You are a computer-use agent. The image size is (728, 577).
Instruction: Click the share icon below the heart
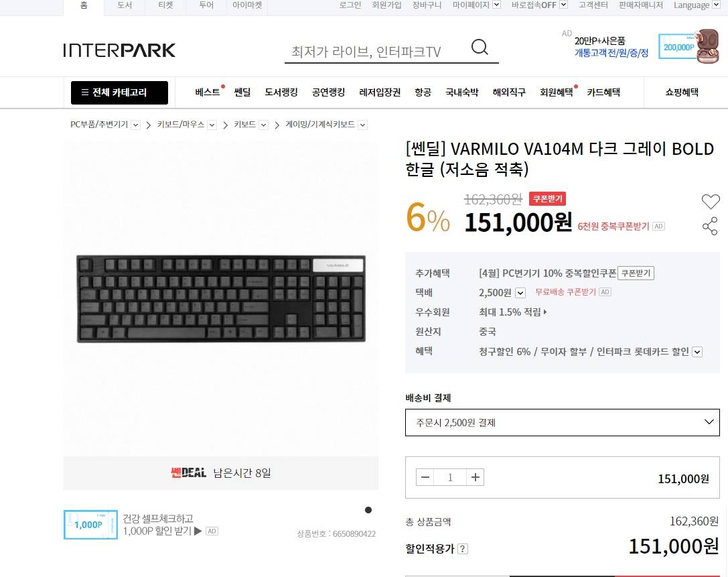pyautogui.click(x=710, y=227)
